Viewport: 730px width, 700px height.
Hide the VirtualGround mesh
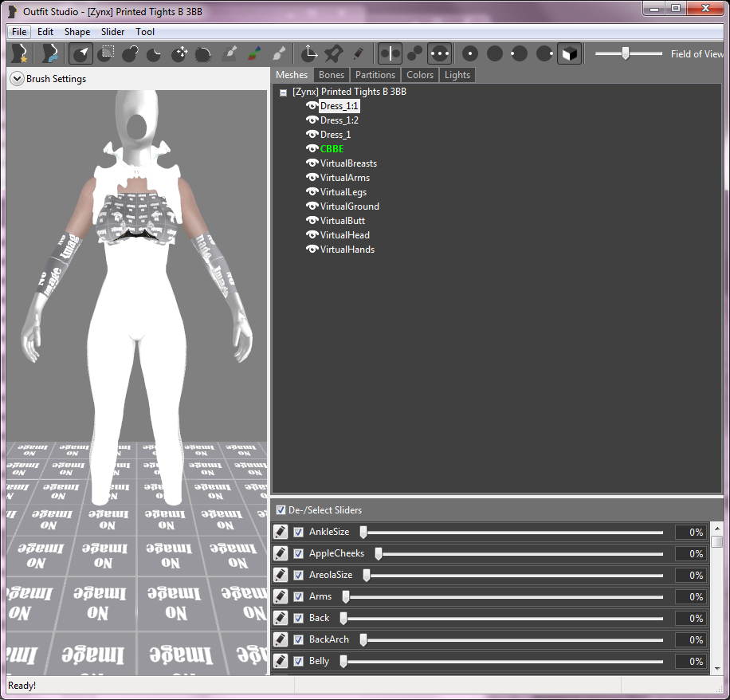tap(312, 206)
